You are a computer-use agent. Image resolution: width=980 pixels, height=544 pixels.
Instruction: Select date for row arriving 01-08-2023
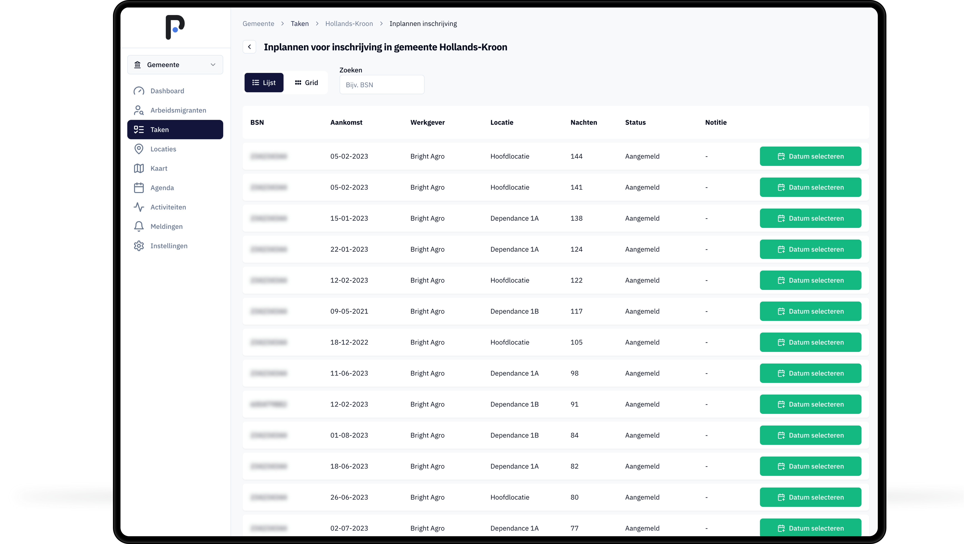(810, 435)
